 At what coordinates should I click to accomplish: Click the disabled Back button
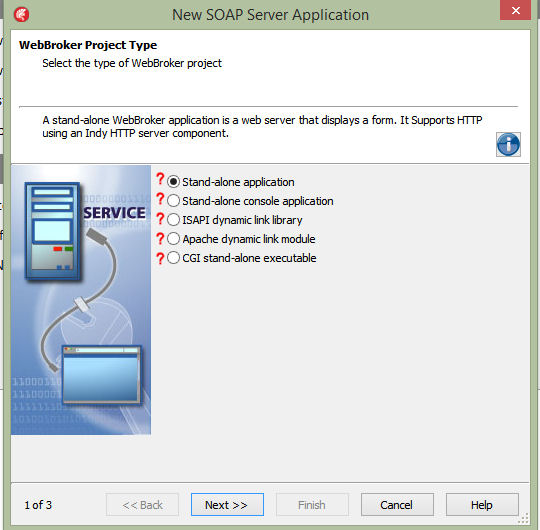(x=142, y=505)
